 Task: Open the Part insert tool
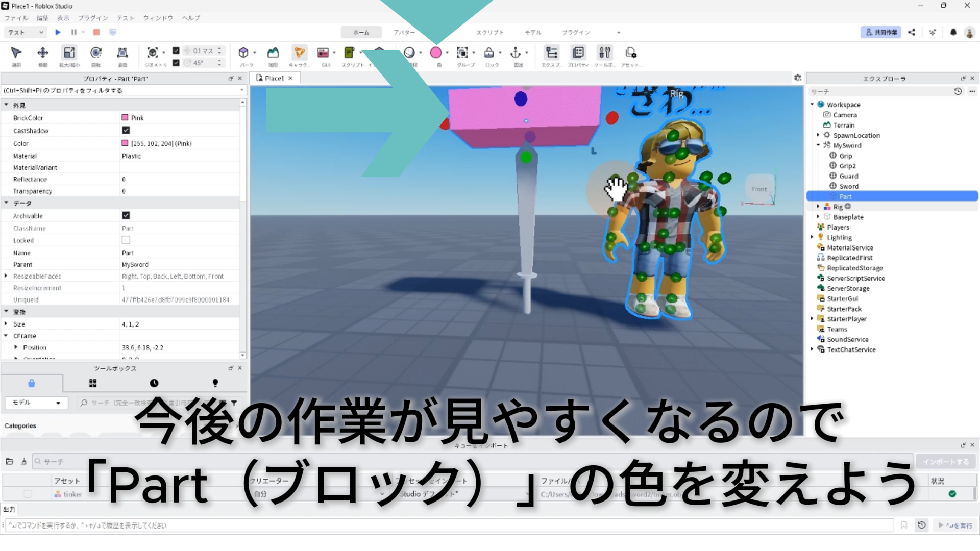tap(243, 53)
